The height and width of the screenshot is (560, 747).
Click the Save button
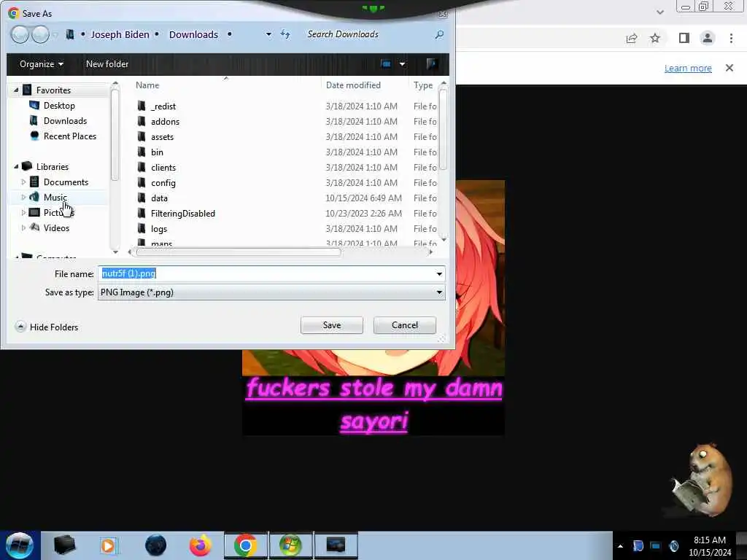point(332,325)
